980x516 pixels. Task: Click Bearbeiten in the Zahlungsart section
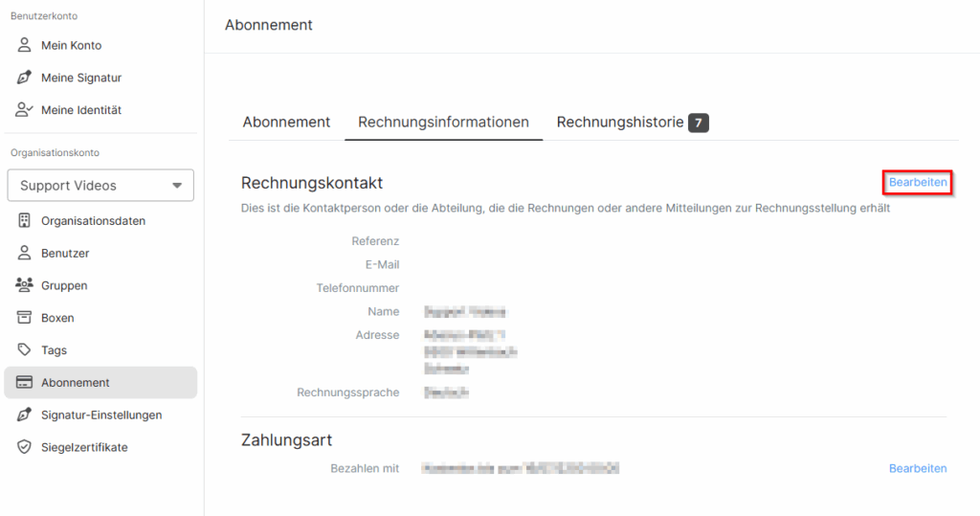pos(918,468)
